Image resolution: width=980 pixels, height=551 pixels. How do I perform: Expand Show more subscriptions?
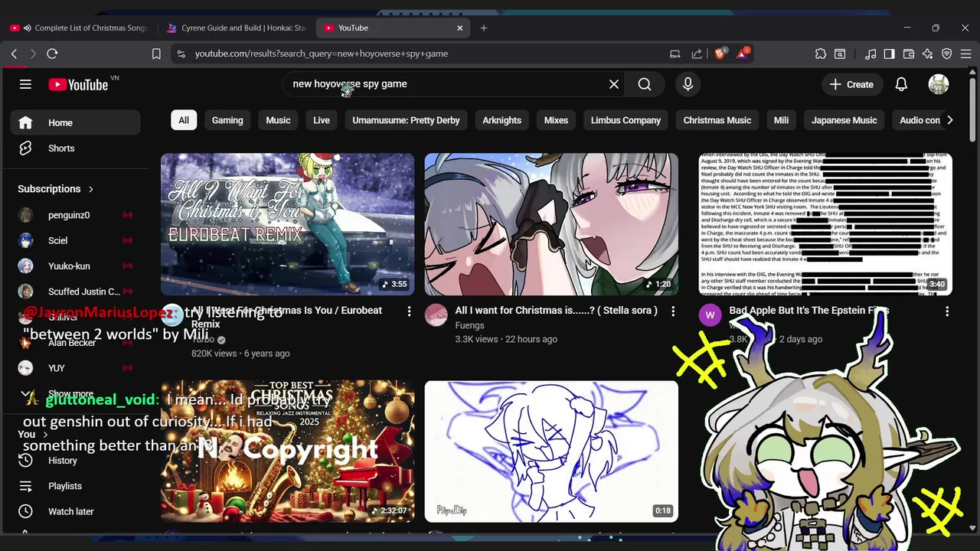75,394
